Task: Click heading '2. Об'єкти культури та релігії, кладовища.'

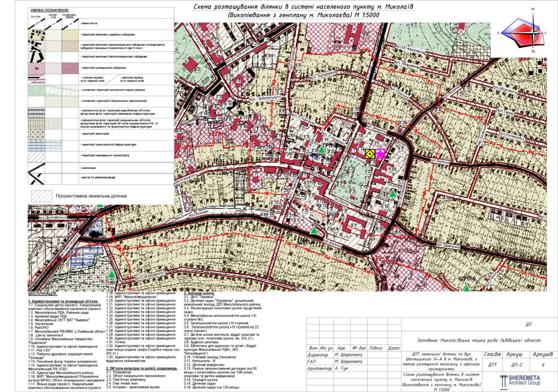Action: coord(142,369)
